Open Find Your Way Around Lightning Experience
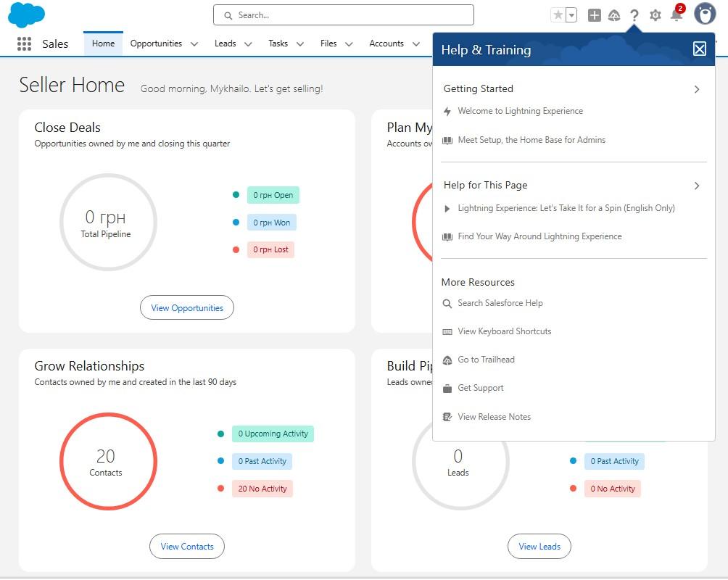Viewport: 728px width, 580px height. click(539, 236)
